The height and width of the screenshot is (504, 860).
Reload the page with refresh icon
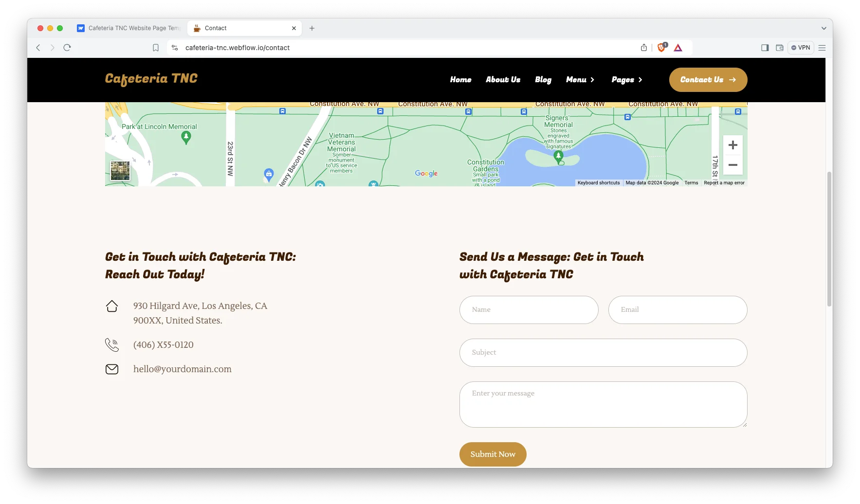pos(67,48)
